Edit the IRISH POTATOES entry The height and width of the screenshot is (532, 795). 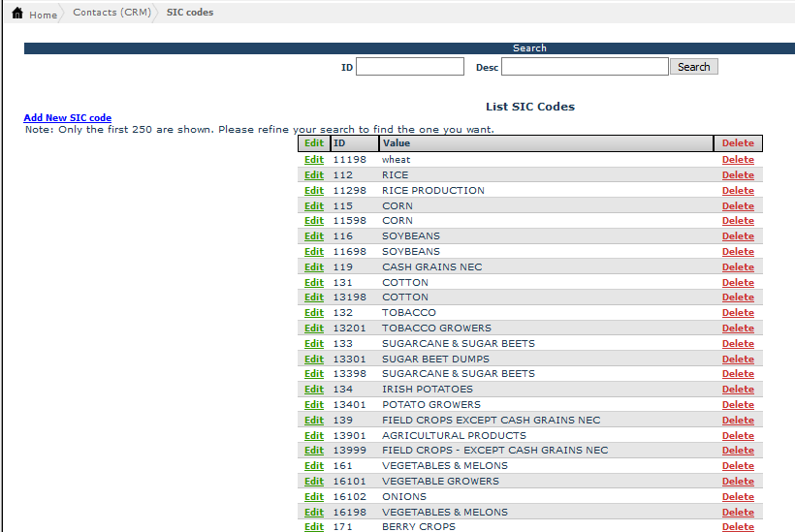click(x=313, y=390)
